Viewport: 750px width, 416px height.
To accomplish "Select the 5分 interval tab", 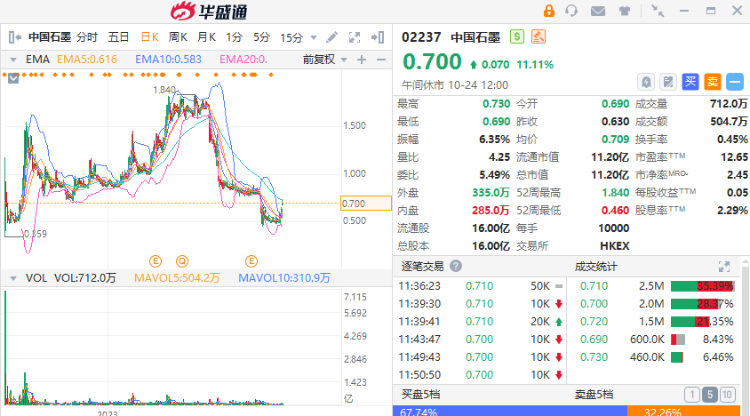I will pos(262,37).
